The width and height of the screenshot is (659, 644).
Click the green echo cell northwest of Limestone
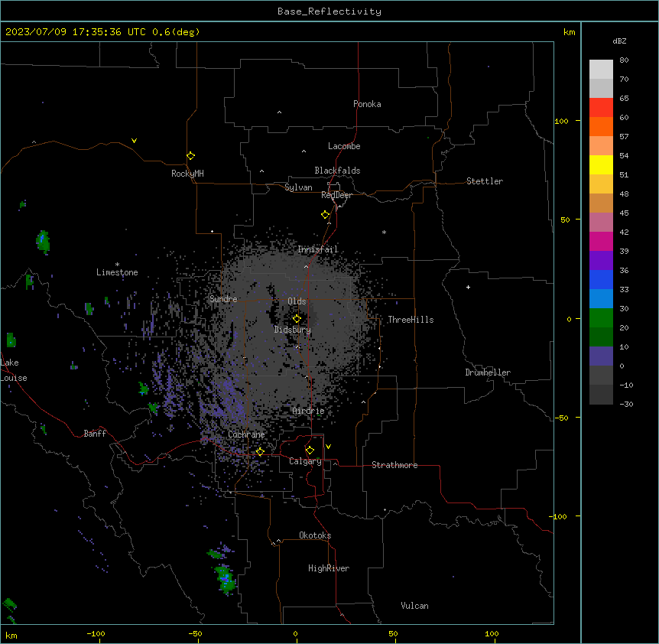tap(43, 242)
